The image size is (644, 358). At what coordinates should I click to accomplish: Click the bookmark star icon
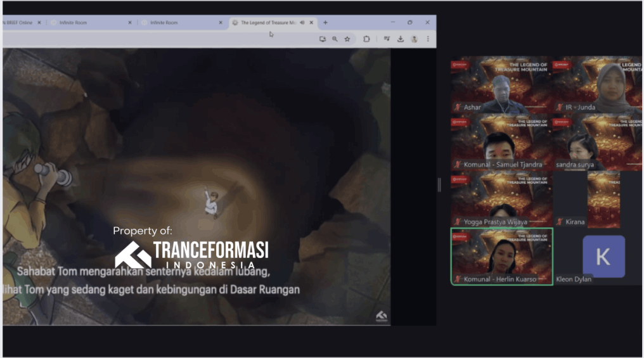pyautogui.click(x=347, y=39)
